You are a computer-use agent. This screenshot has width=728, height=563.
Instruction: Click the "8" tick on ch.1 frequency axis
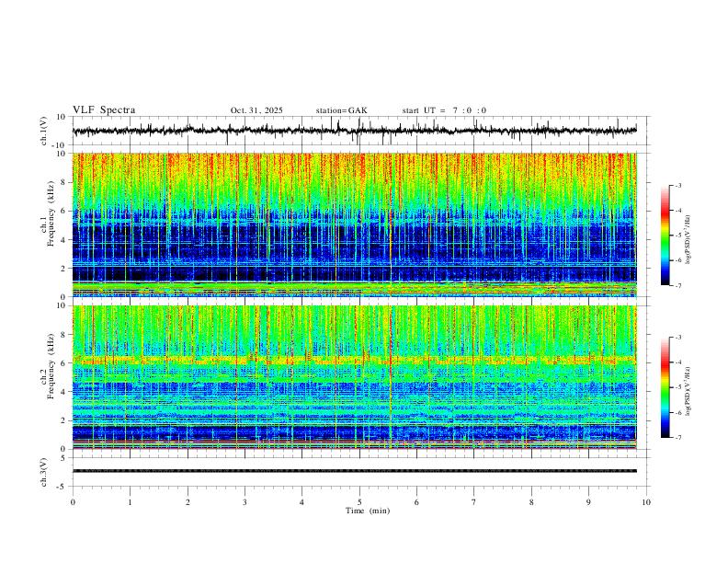[64, 182]
